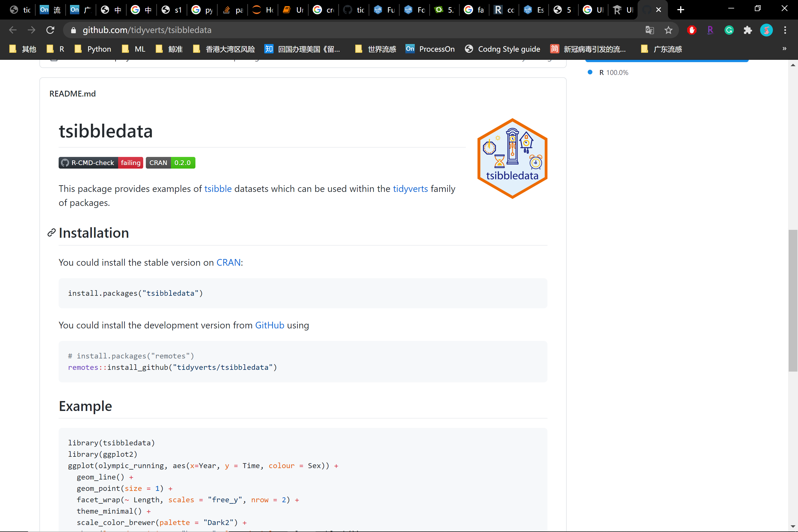Switch to the 'pa' Stack Overflow tab

[232, 10]
